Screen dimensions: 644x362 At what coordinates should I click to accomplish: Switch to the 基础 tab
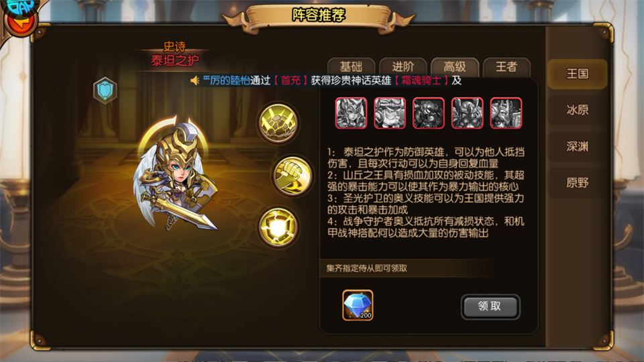351,66
